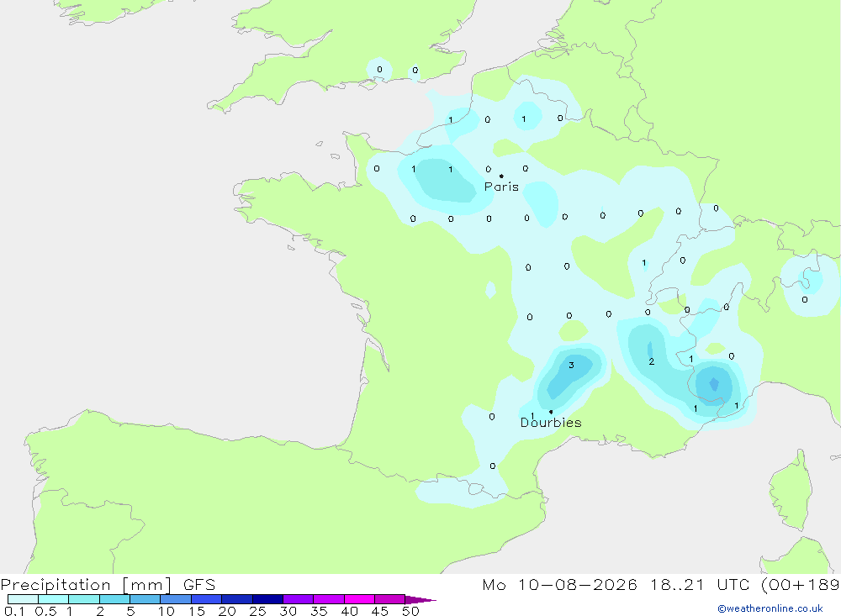Pick the 45–50 mm legend swatch
This screenshot has width=841, height=616.
click(390, 599)
